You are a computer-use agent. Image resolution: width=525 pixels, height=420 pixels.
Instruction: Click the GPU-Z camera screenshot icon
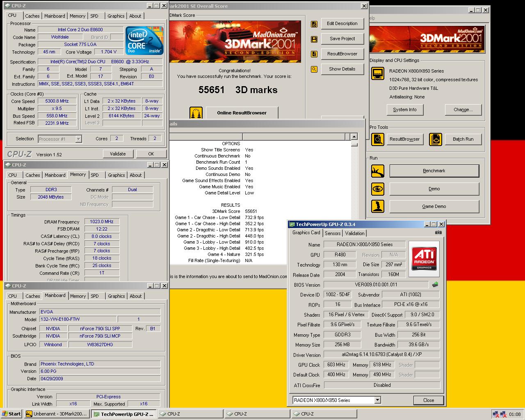(438, 233)
